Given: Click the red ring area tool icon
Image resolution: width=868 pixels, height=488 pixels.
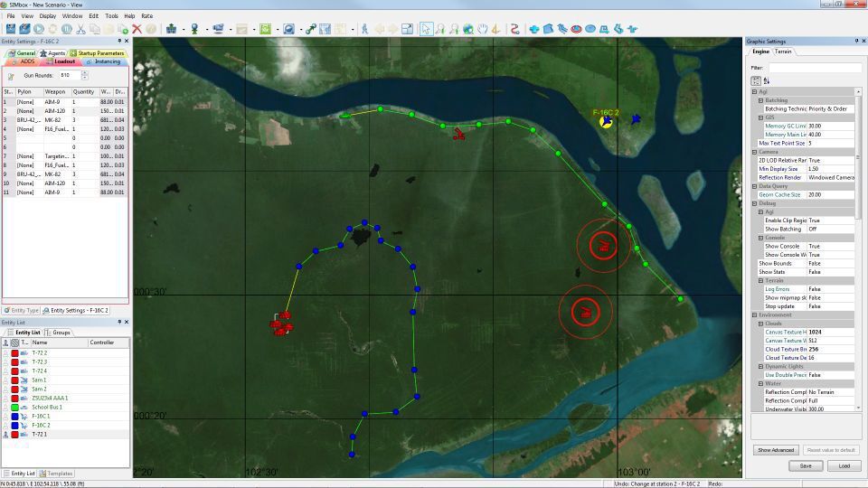Looking at the screenshot, I should 576,29.
